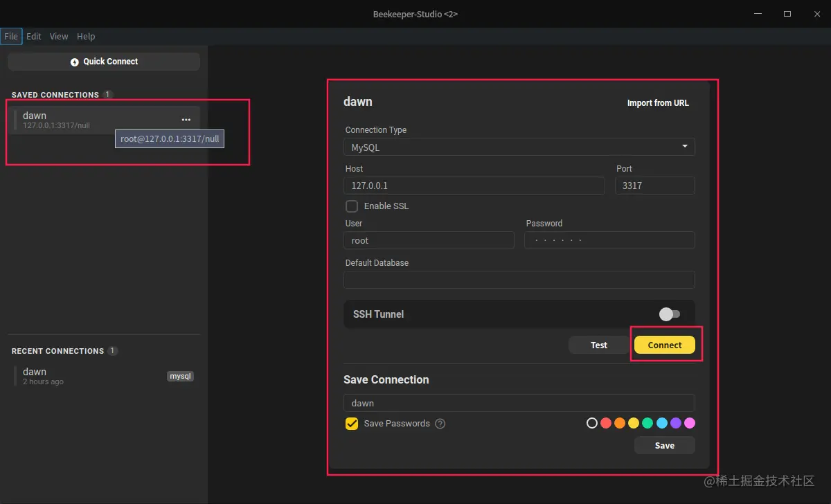Click the Host field containing 127.0.0.1

(474, 186)
